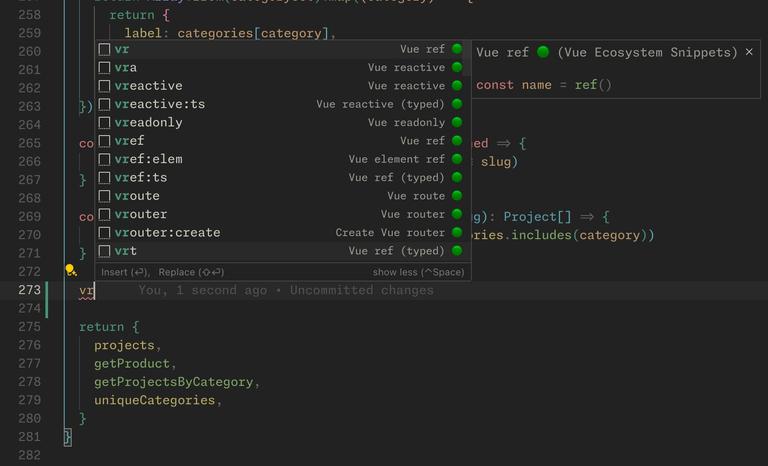Click the suggestion list scrollbar

tap(467, 59)
